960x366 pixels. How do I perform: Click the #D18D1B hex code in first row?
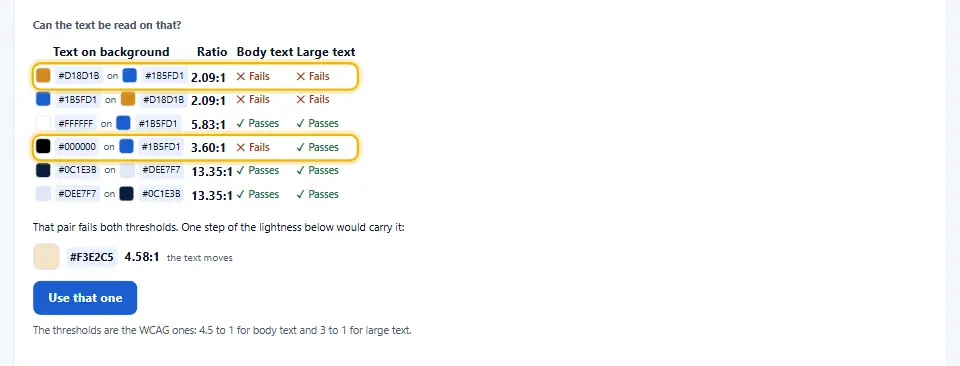tap(78, 76)
